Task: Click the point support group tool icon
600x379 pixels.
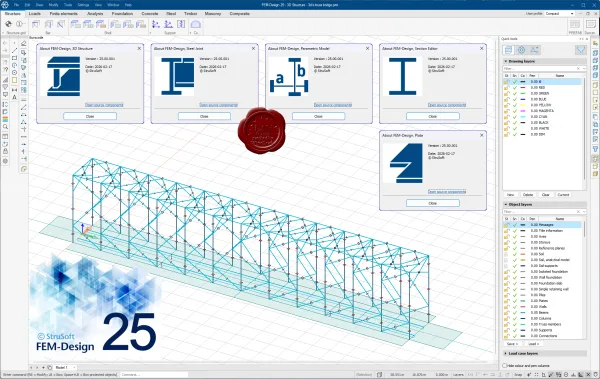Action: pos(155,24)
